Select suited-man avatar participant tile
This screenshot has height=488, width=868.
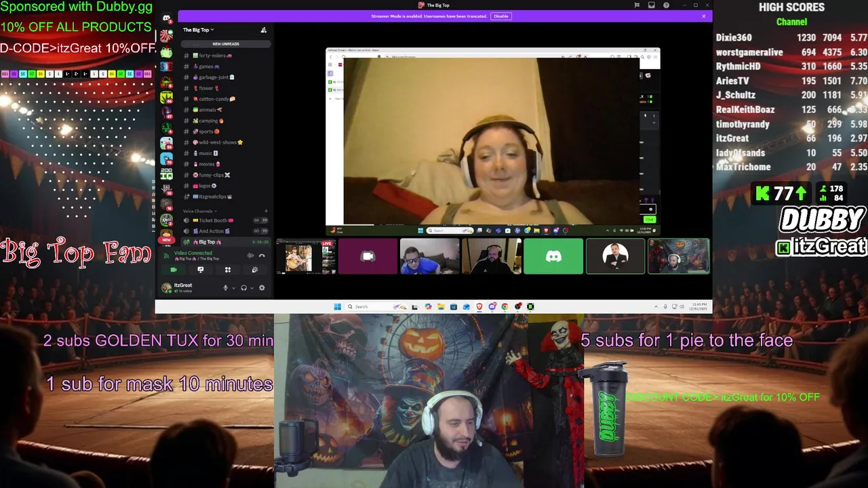(615, 256)
